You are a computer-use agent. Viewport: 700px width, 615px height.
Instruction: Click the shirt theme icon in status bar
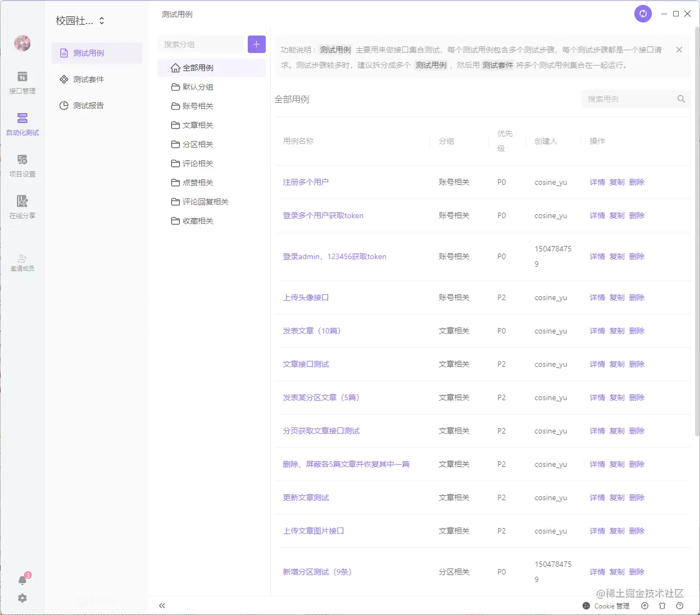662,606
